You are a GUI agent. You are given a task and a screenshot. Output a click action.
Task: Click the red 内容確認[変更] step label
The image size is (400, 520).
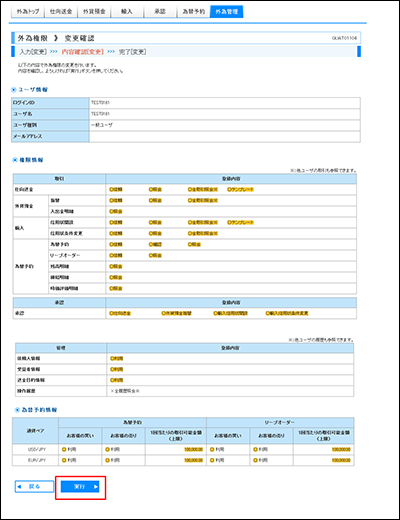[82, 52]
